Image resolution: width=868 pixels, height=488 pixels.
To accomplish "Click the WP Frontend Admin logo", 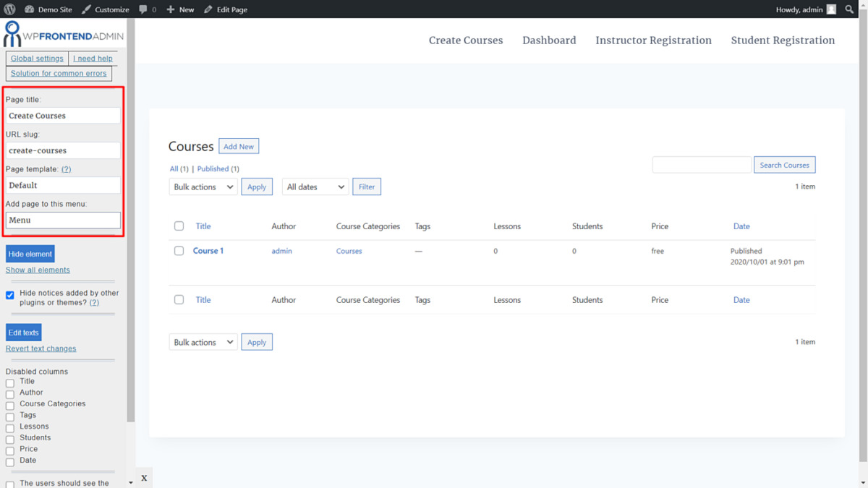I will click(x=63, y=33).
